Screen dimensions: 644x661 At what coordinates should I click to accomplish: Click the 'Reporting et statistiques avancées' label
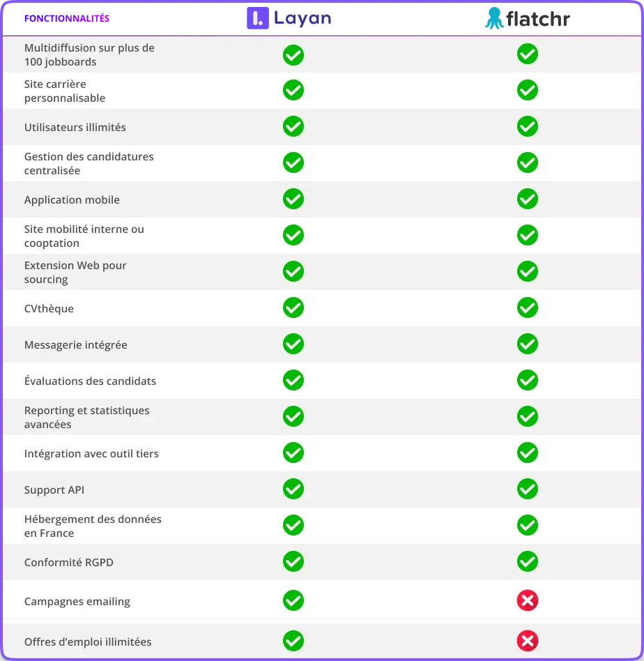87,418
